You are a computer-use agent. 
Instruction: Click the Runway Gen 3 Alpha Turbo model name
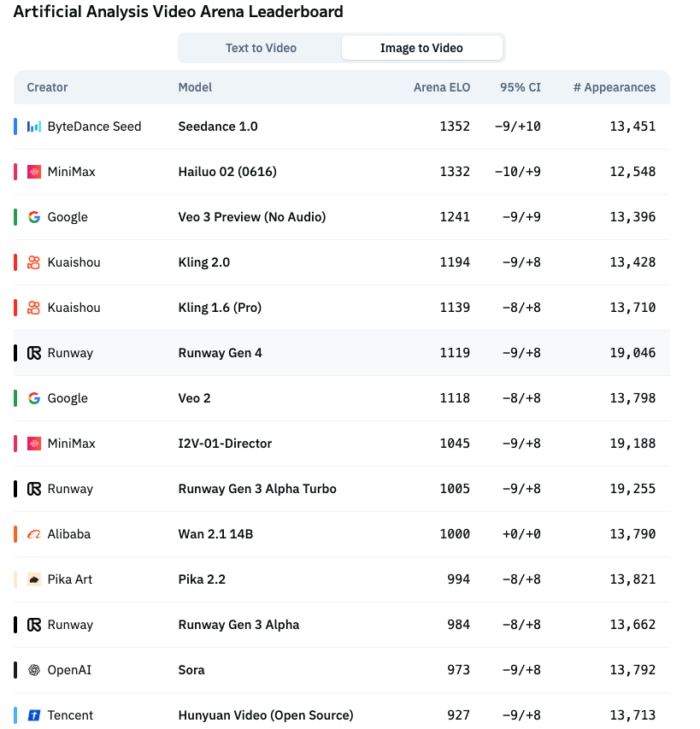[x=257, y=489]
